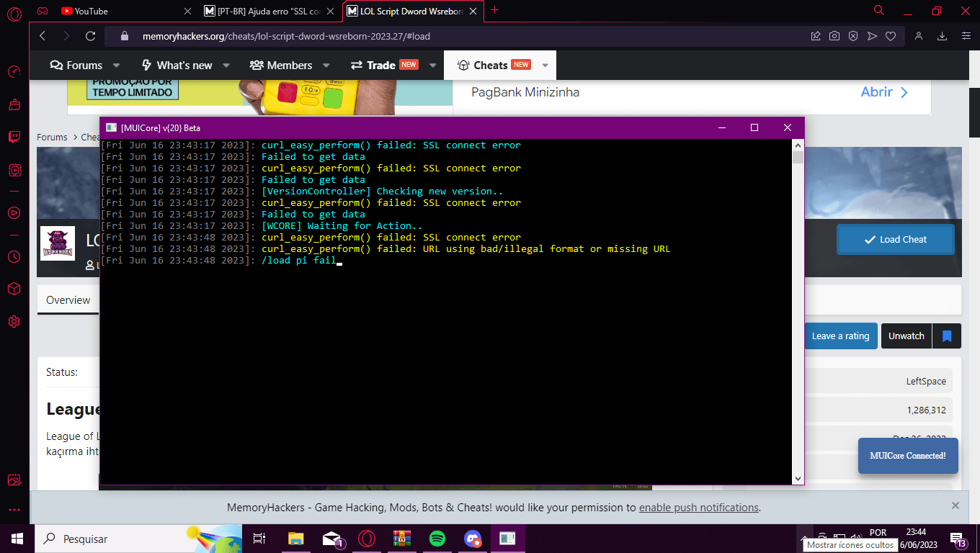This screenshot has width=980, height=553.
Task: Open the Cheats menu item
Action: pyautogui.click(x=494, y=65)
